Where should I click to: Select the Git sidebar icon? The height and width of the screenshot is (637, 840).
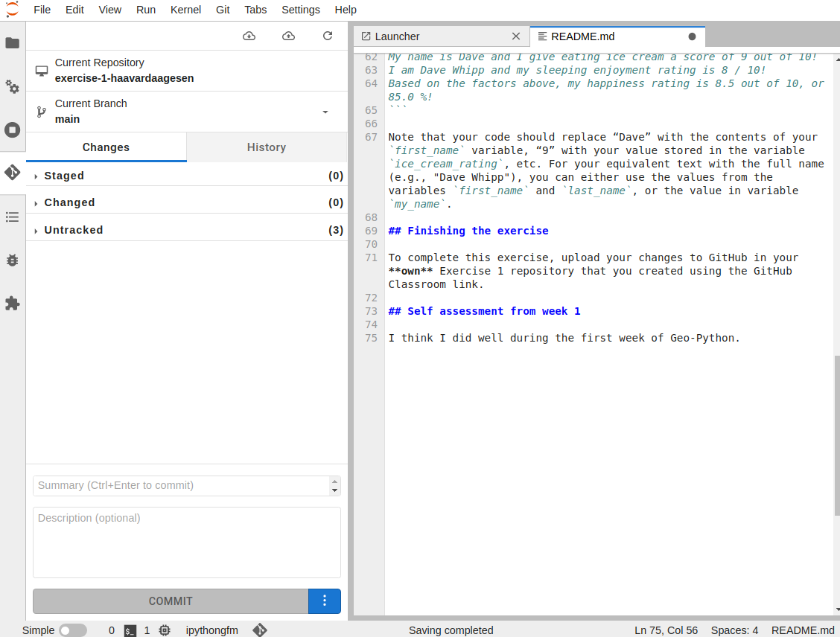tap(13, 173)
